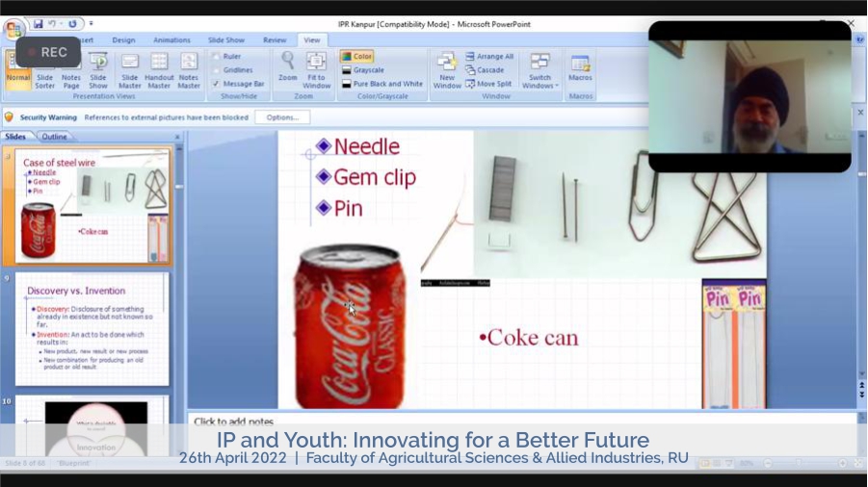Open the Slide Master view
The height and width of the screenshot is (487, 868).
point(129,71)
